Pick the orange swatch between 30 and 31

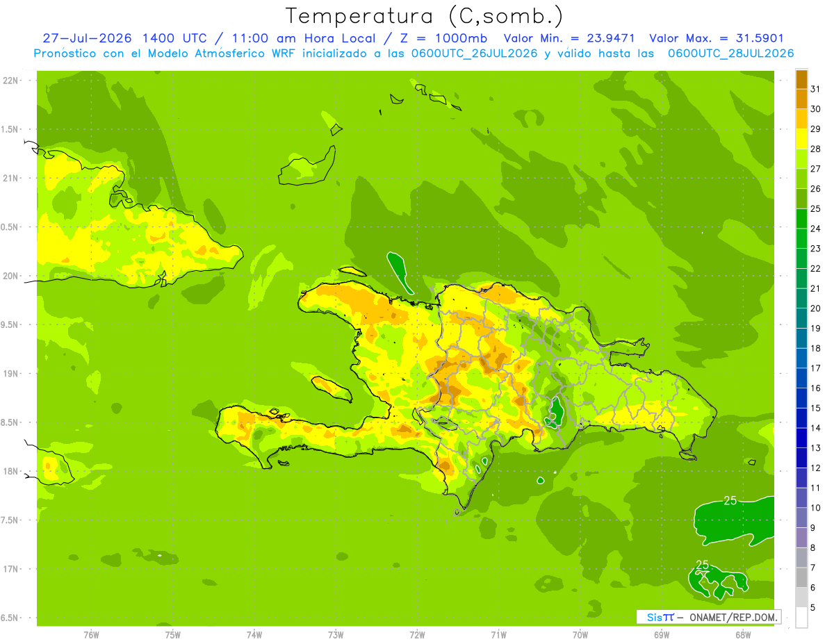coord(801,99)
